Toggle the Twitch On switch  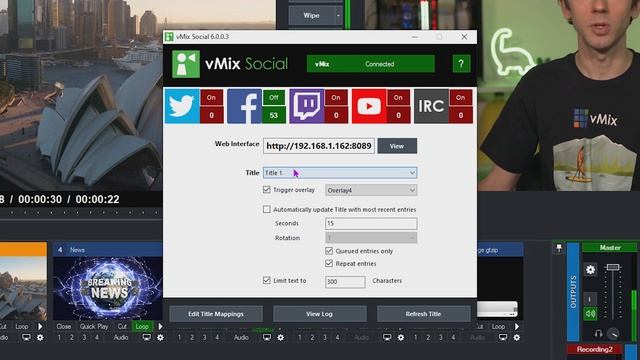(x=336, y=98)
